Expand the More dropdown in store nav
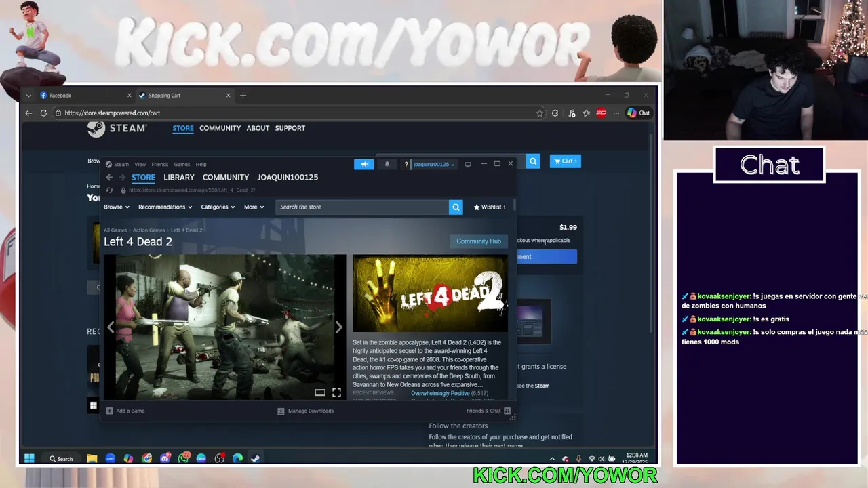 point(254,207)
